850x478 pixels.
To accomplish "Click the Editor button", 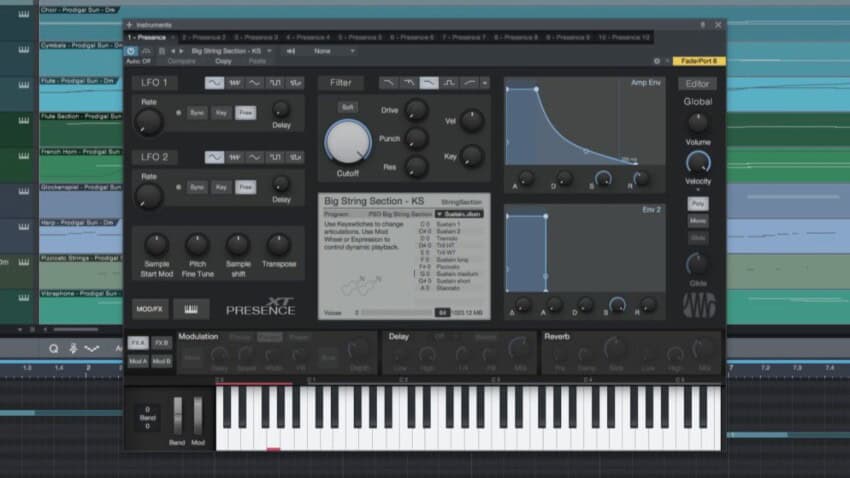I will (697, 83).
